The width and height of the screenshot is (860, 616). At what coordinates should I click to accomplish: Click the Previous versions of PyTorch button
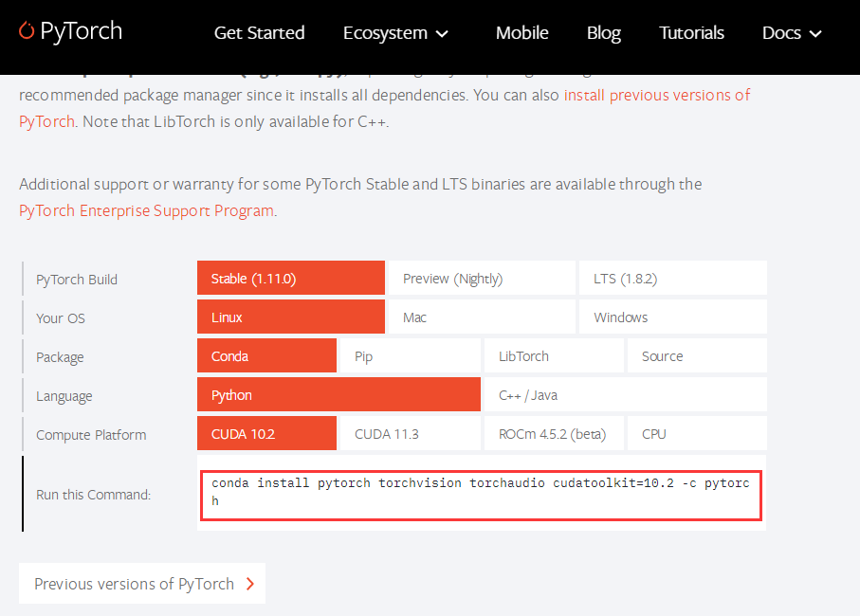point(142,584)
